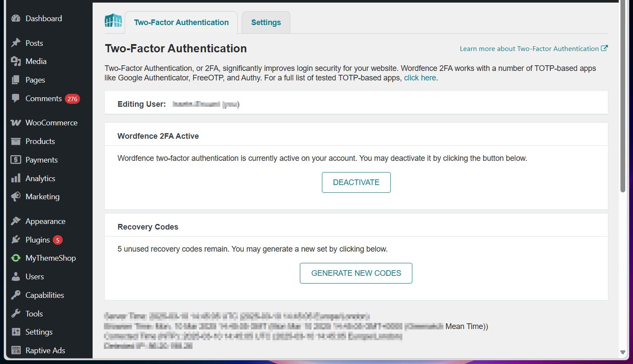Open the Plugins page

(x=38, y=239)
